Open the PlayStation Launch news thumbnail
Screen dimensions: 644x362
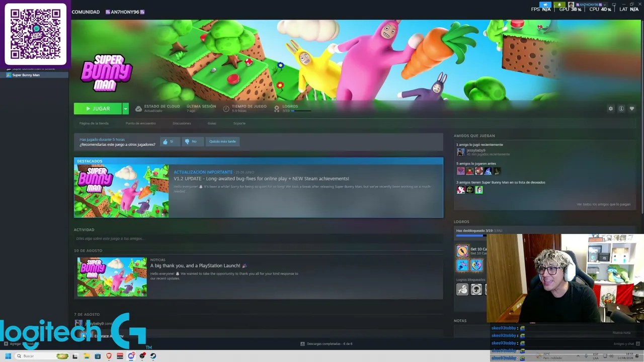pyautogui.click(x=112, y=277)
